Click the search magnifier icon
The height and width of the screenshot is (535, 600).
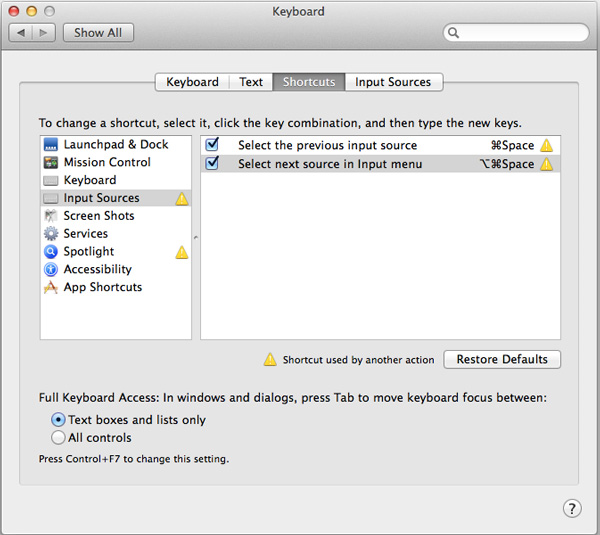[x=453, y=33]
